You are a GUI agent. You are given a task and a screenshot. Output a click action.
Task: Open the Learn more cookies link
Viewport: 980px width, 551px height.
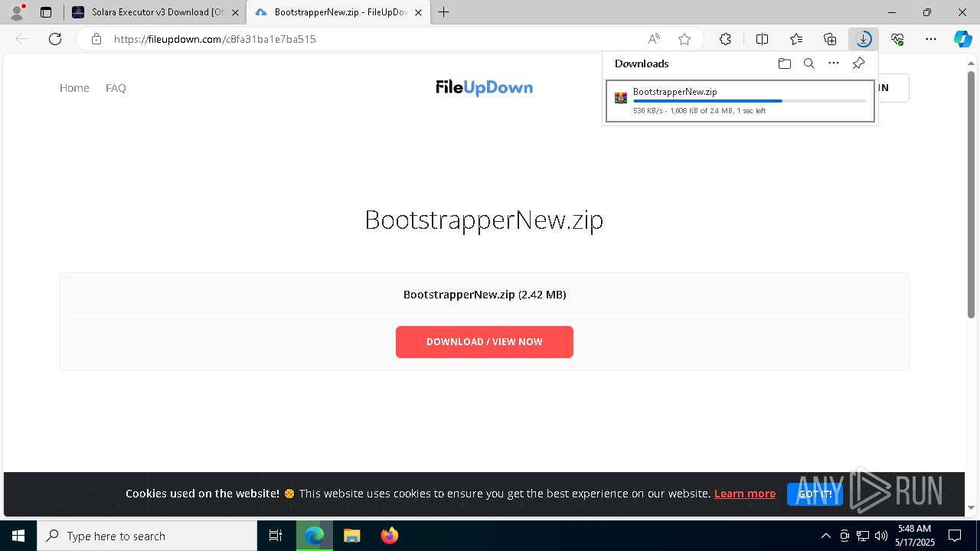tap(745, 494)
